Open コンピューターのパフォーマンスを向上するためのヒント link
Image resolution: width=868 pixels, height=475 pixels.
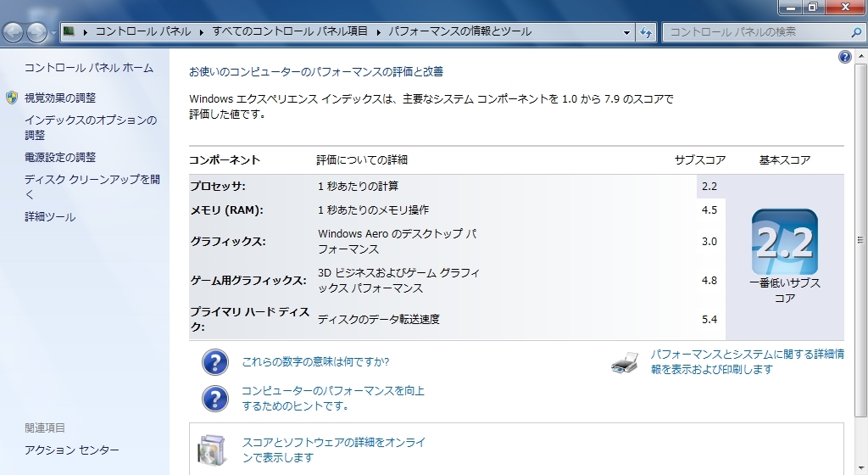(x=332, y=398)
